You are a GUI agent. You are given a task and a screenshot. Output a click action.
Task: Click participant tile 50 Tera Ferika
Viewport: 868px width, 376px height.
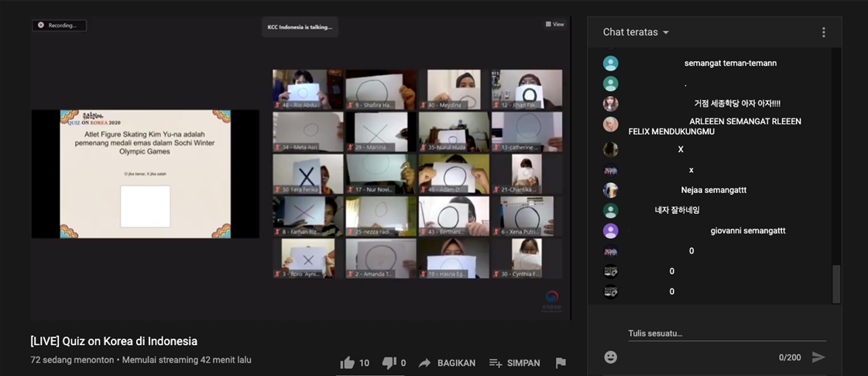point(307,174)
